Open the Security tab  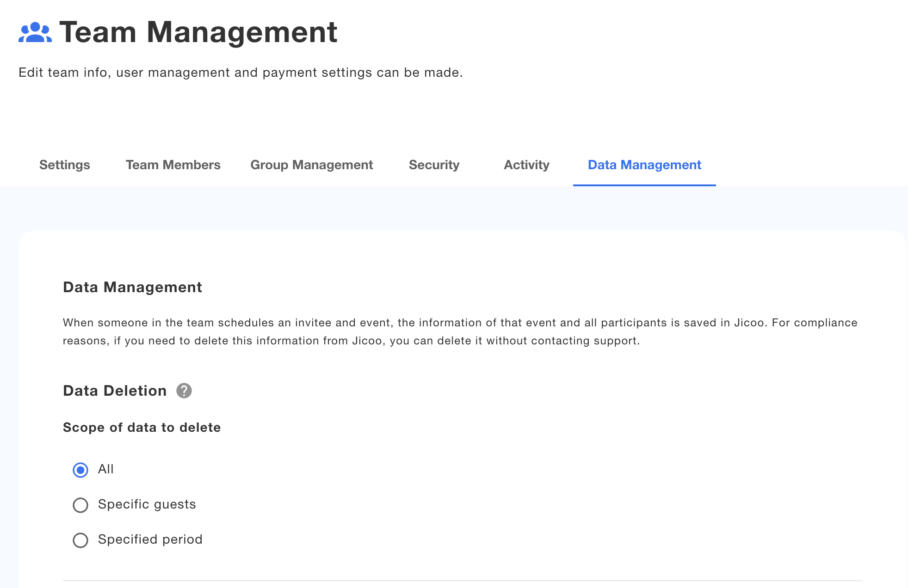tap(434, 165)
